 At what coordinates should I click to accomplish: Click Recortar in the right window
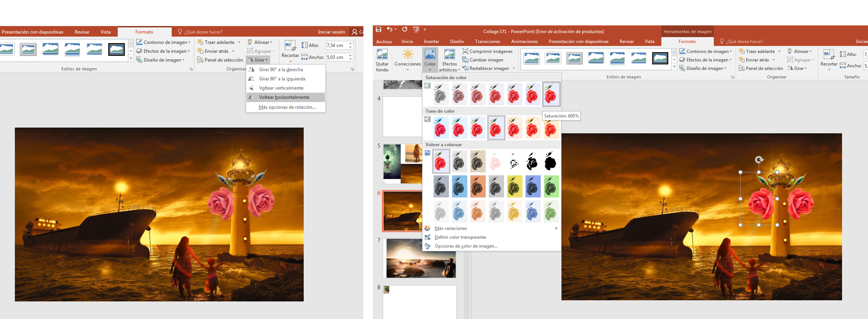[x=829, y=60]
